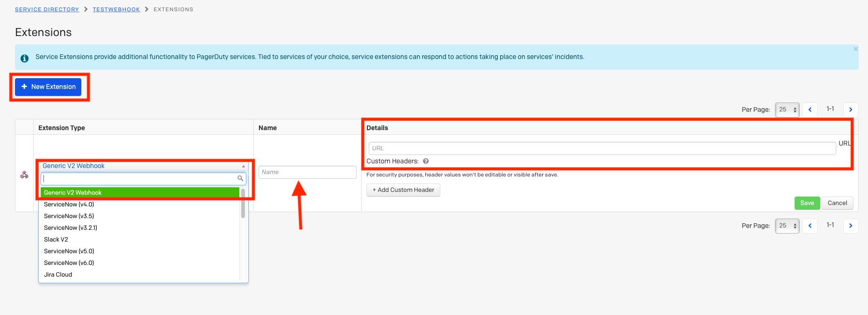Go to next page using top arrow
The height and width of the screenshot is (315, 868).
tap(851, 110)
